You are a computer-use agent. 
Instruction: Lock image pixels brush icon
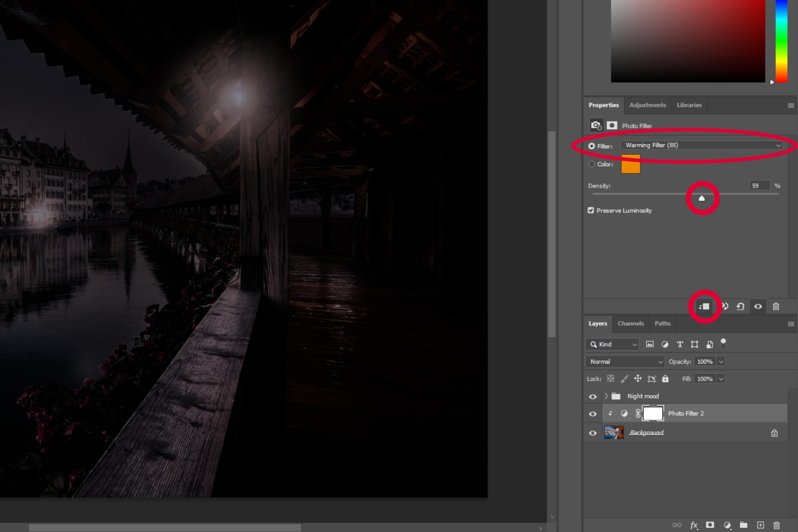coord(624,379)
